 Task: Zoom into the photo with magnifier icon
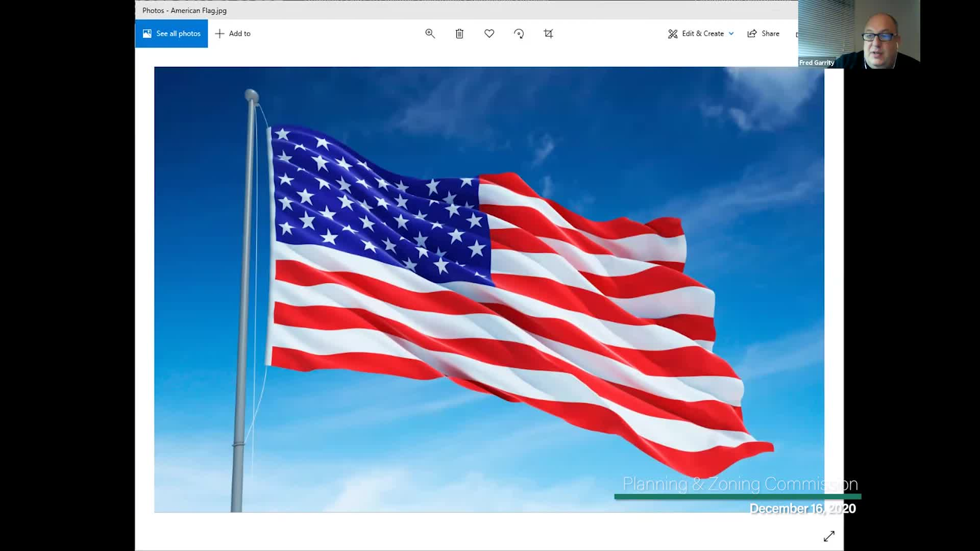tap(430, 34)
